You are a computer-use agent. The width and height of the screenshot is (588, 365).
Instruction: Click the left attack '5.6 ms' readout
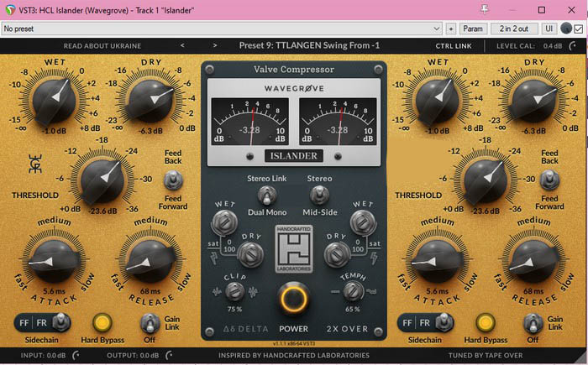(x=55, y=291)
